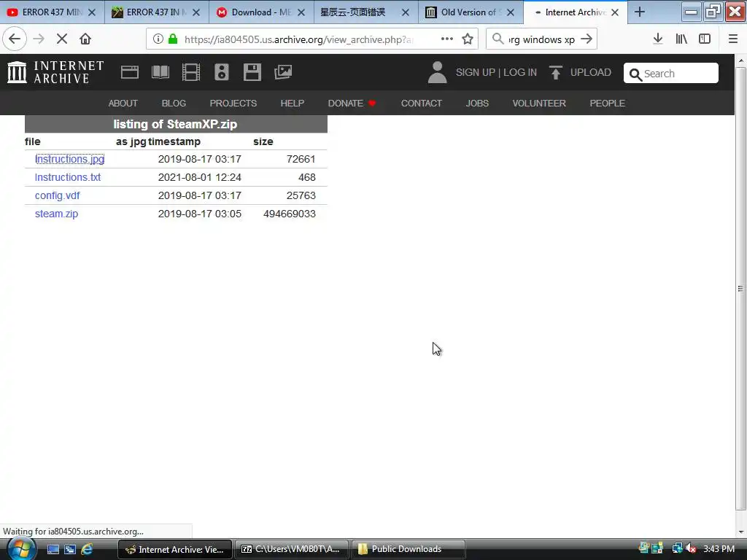Screen dimensions: 747x560
Task: Stop loading the current page
Action: pos(62,39)
